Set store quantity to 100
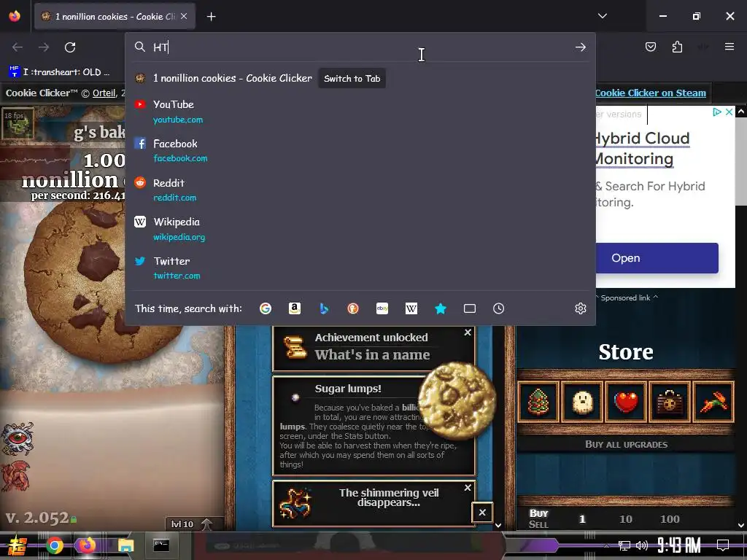This screenshot has height=560, width=747. [x=670, y=519]
